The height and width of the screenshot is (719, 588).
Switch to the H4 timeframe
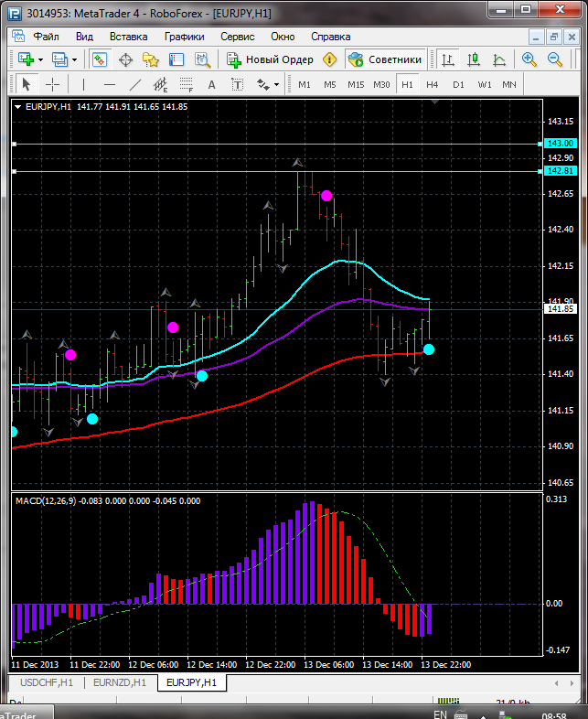tap(433, 85)
